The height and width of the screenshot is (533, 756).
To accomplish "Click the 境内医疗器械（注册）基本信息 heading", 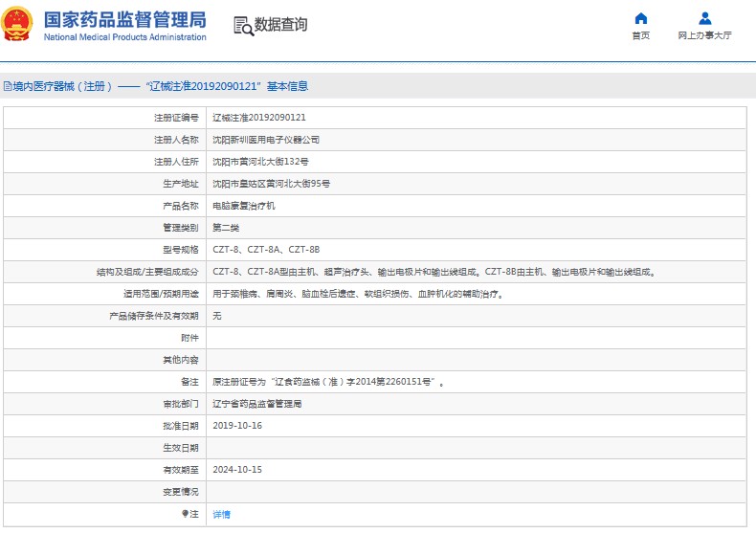I will pos(156,86).
